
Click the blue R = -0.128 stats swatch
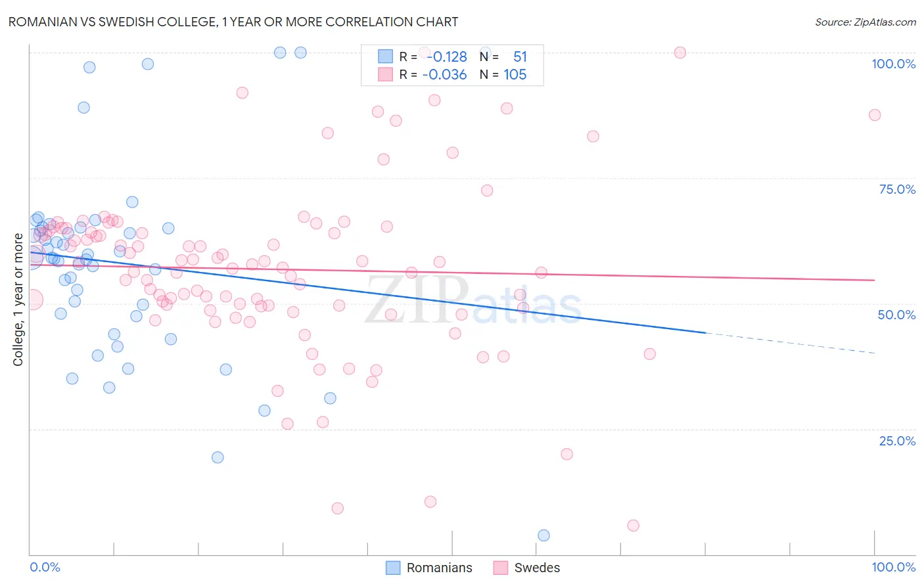(385, 56)
